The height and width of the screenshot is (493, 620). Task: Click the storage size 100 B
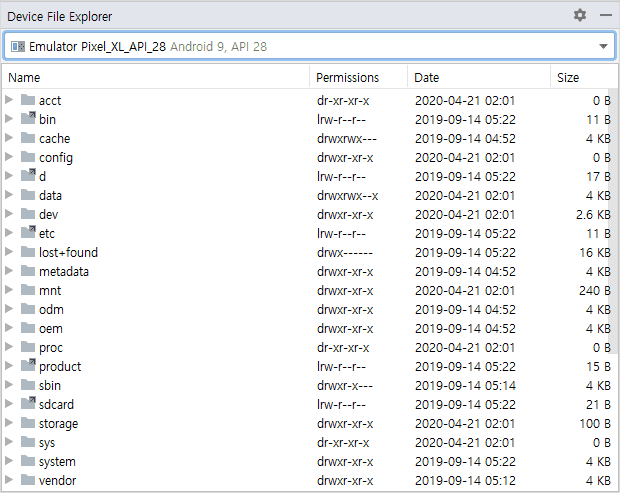(x=595, y=423)
